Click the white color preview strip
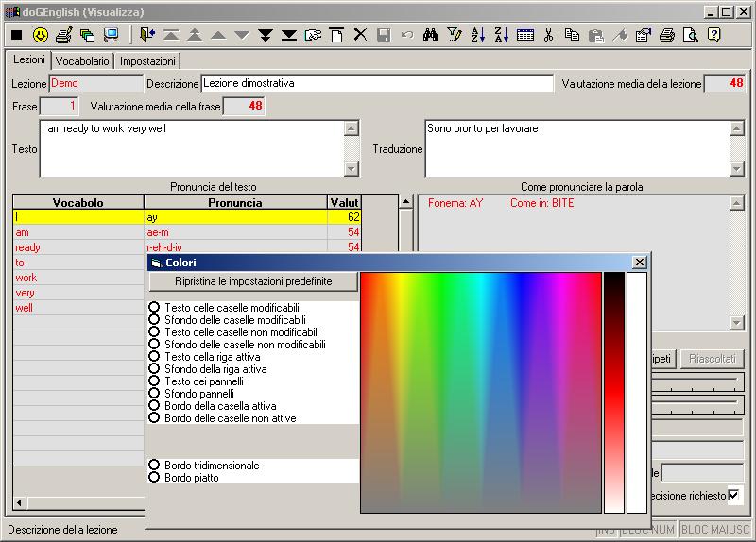This screenshot has width=756, height=542. [x=637, y=393]
